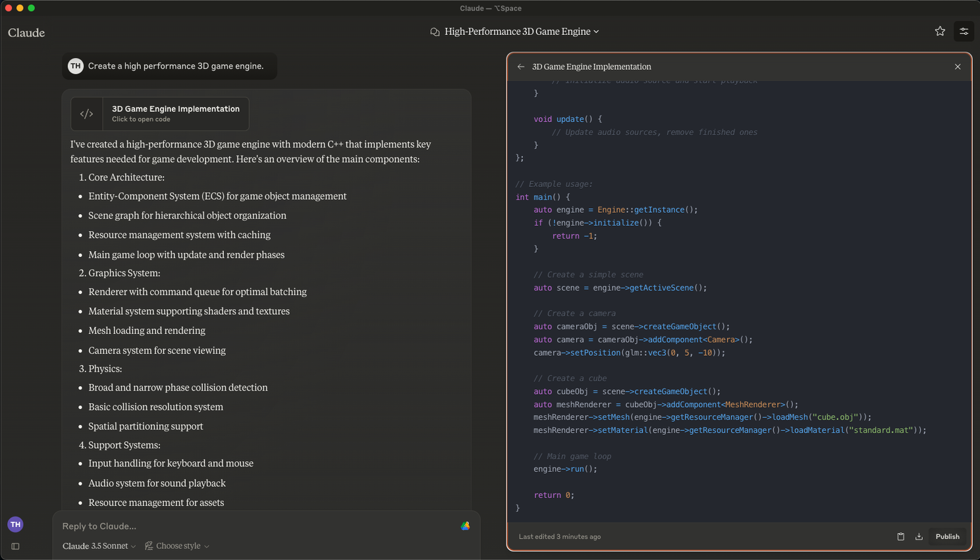
Task: Open the "Click to open code" artifact card
Action: click(x=175, y=114)
